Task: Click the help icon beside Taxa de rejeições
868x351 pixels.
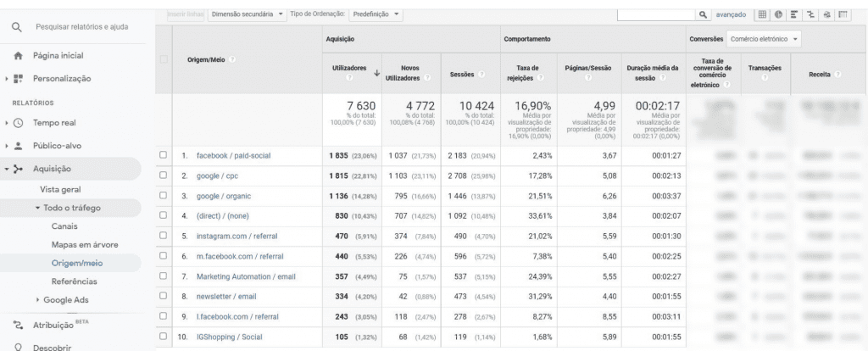Action: click(540, 78)
